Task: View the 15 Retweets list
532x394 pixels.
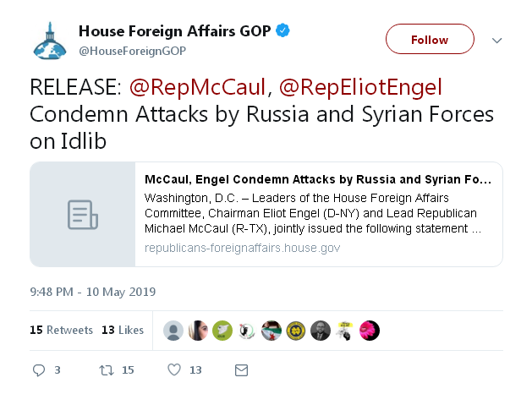Action: point(61,330)
